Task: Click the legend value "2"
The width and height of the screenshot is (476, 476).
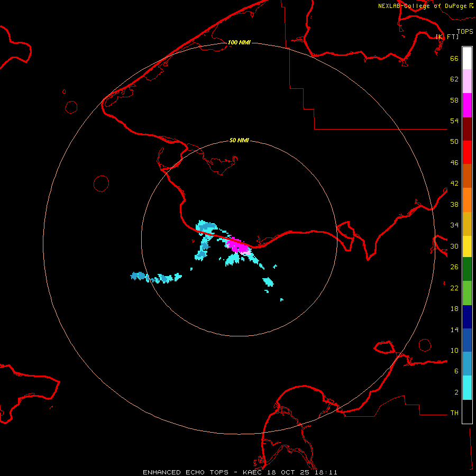Action: pyautogui.click(x=456, y=392)
